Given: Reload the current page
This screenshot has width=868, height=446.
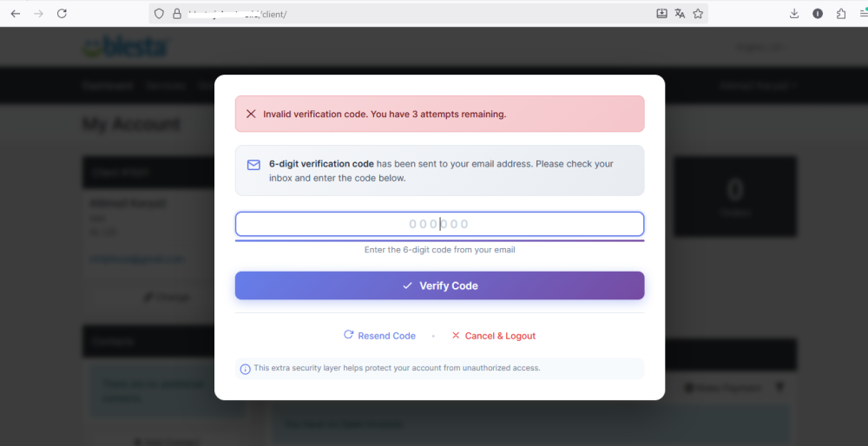Looking at the screenshot, I should 62,14.
